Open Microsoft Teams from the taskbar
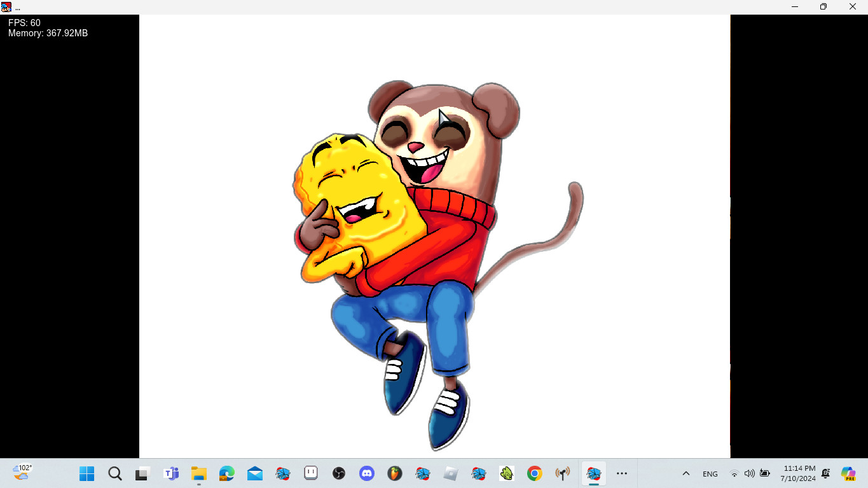The image size is (868, 488). pos(171,473)
